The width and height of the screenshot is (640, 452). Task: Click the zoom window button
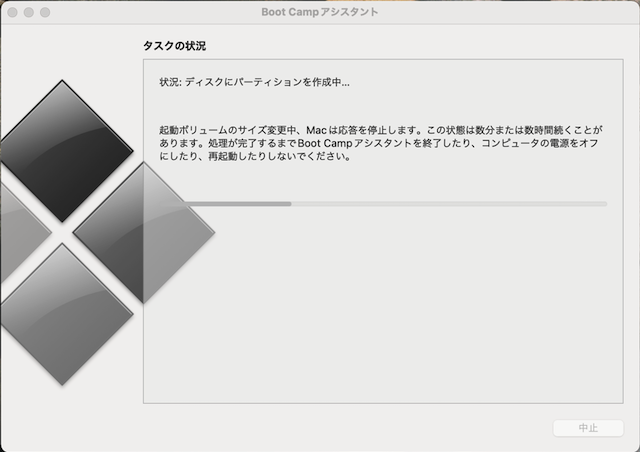click(x=45, y=12)
